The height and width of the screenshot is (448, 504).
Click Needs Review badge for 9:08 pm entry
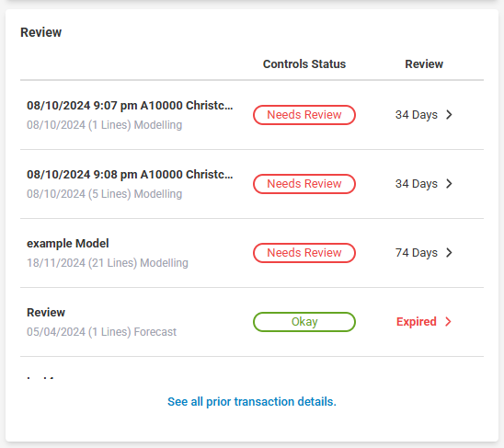(304, 184)
